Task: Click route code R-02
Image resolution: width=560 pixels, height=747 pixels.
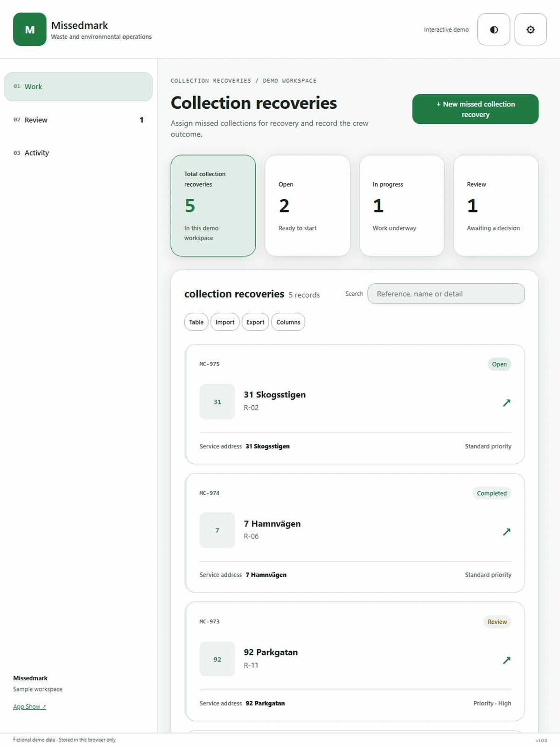Action: [x=251, y=408]
